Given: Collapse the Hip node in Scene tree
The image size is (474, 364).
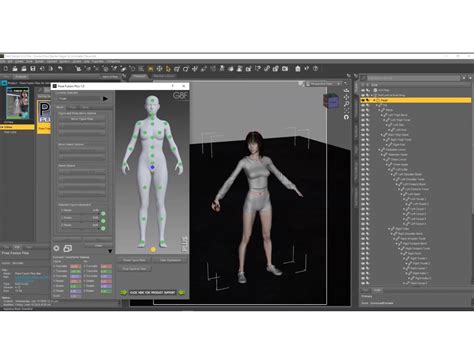Looking at the screenshot, I should click(377, 105).
